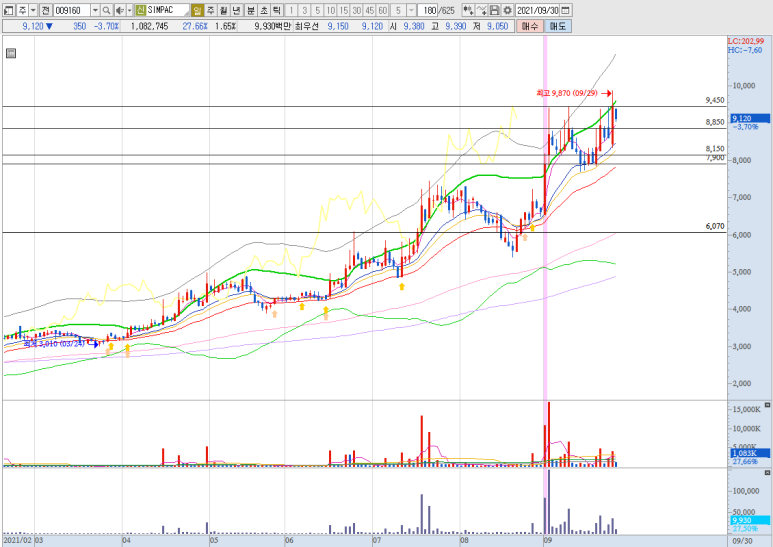Select the 45 interval button
The width and height of the screenshot is (773, 547).
pyautogui.click(x=369, y=10)
